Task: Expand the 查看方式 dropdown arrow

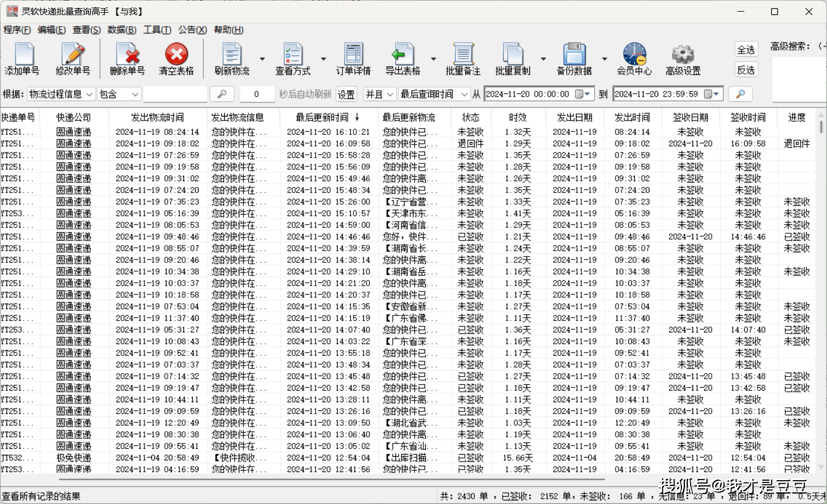Action: pyautogui.click(x=323, y=59)
